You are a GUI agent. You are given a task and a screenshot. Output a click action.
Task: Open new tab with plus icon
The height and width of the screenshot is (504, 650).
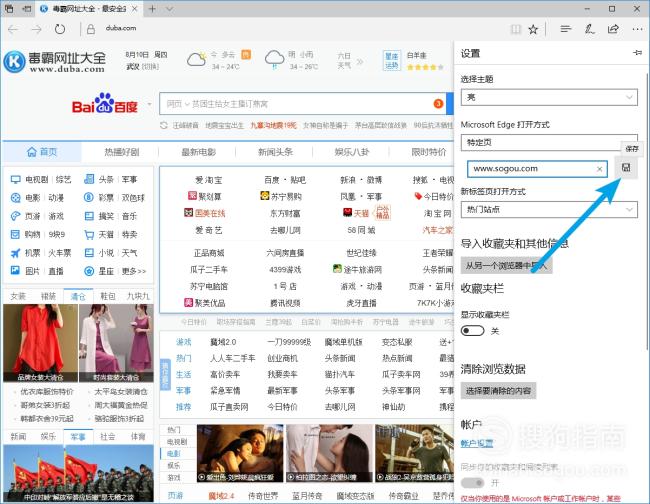pos(152,9)
